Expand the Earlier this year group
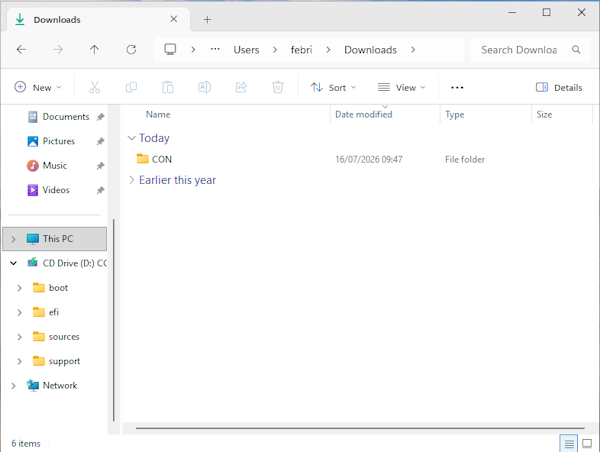The image size is (600, 452). pyautogui.click(x=132, y=180)
